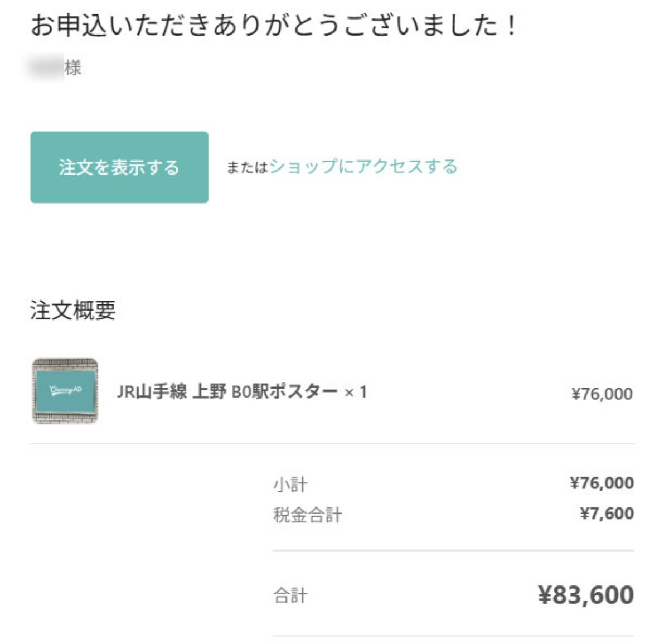Viewport: 669px width, 644px height.
Task: Click the 様 honorific text
Action: click(x=73, y=68)
